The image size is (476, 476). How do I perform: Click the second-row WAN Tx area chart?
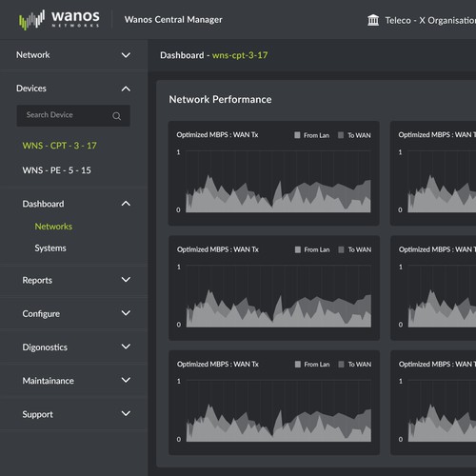coord(278,296)
